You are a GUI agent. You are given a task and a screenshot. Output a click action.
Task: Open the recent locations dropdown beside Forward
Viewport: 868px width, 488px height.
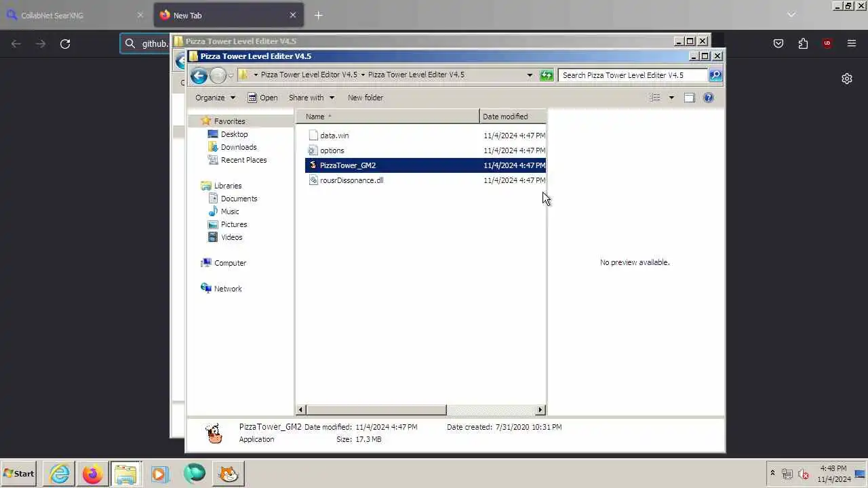231,75
